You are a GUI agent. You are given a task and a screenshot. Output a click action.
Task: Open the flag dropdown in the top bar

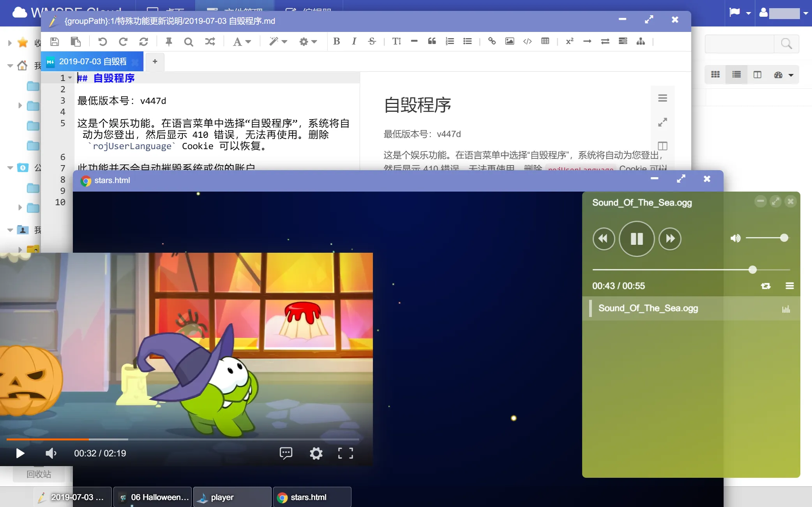(x=740, y=13)
